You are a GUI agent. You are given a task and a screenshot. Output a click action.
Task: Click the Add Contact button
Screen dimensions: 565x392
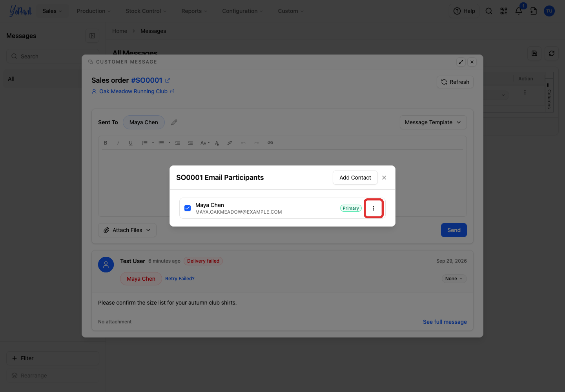click(x=355, y=178)
